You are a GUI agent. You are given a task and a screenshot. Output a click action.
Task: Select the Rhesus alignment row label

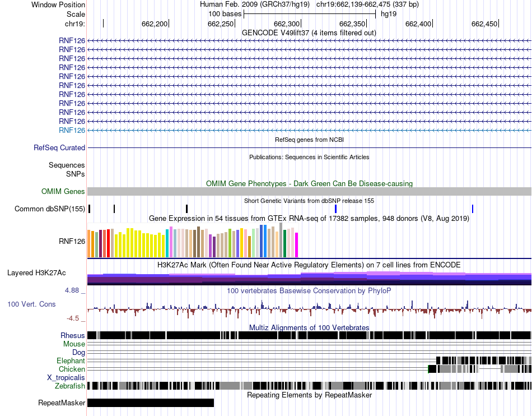pyautogui.click(x=73, y=335)
